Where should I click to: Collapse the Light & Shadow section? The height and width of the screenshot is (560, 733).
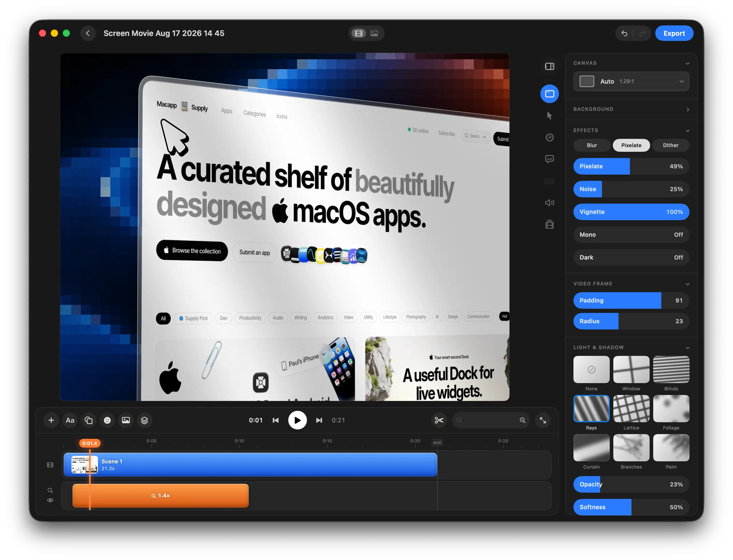click(687, 347)
